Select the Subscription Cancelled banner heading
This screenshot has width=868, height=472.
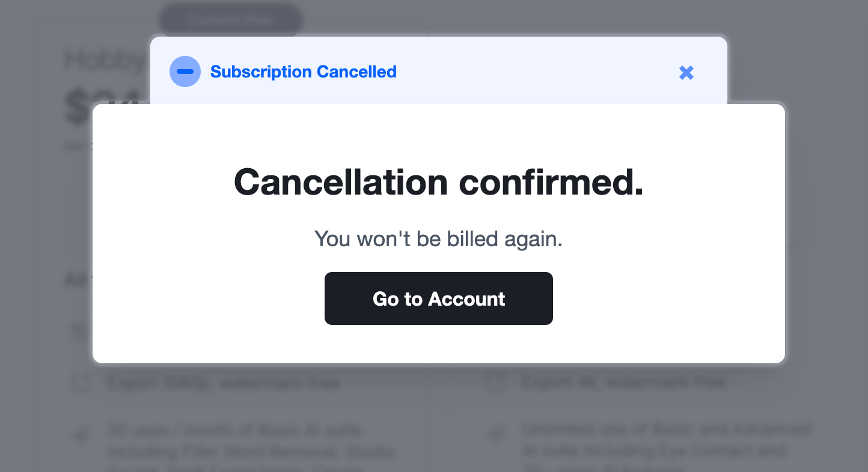coord(303,71)
